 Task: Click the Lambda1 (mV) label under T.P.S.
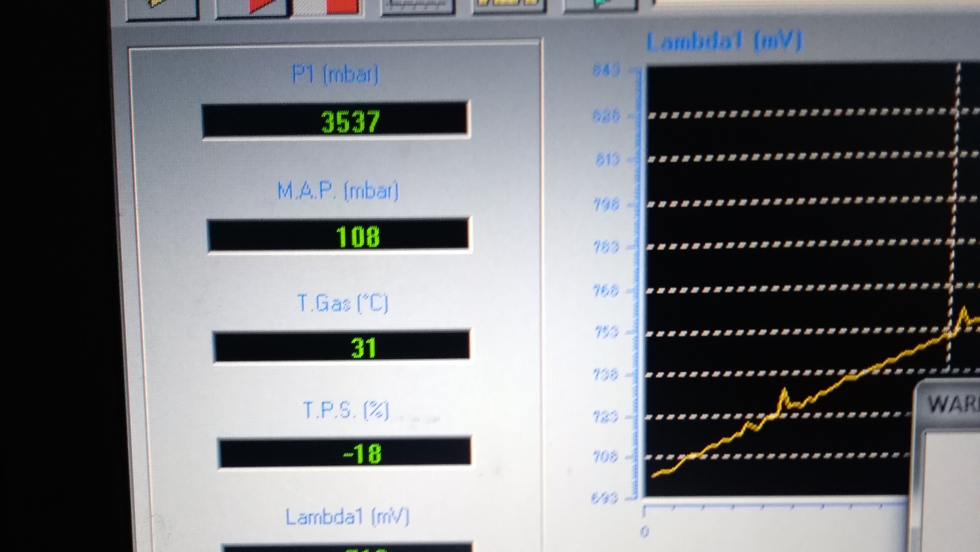coord(347,517)
